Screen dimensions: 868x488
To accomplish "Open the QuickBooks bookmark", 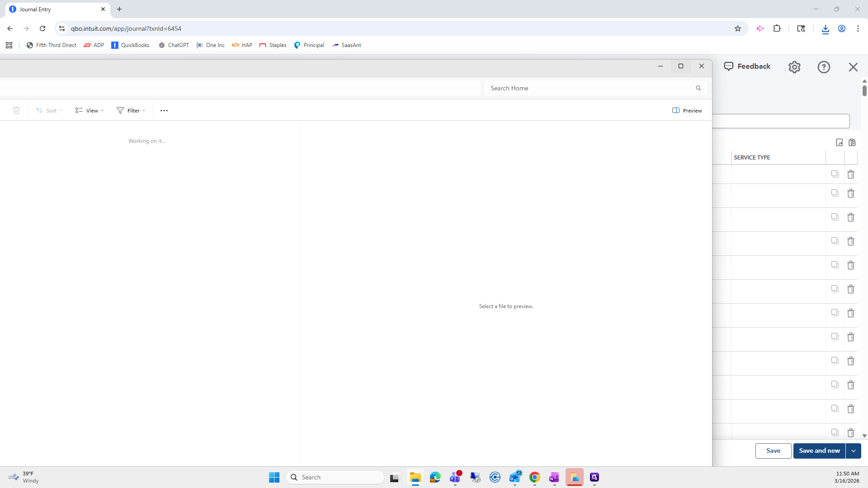I will [x=130, y=45].
